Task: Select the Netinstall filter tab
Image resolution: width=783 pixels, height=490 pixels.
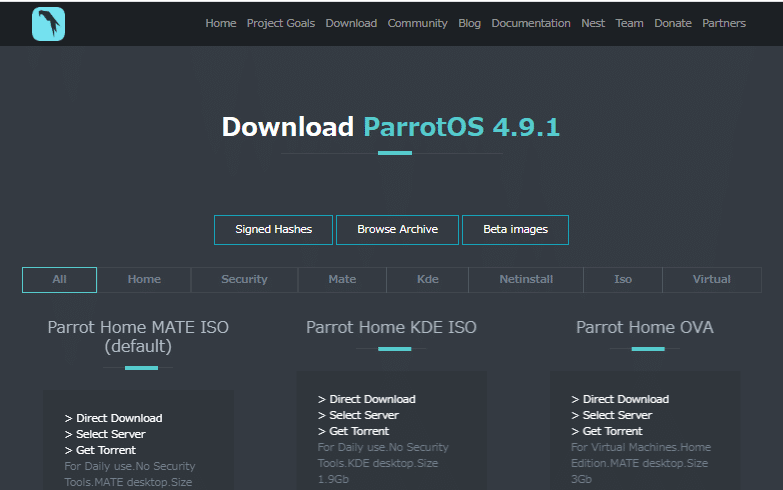Action: (526, 280)
